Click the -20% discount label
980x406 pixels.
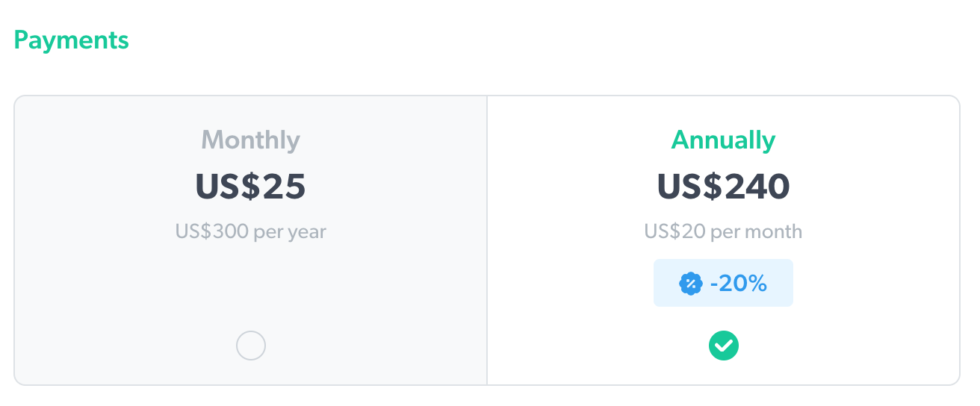point(739,284)
